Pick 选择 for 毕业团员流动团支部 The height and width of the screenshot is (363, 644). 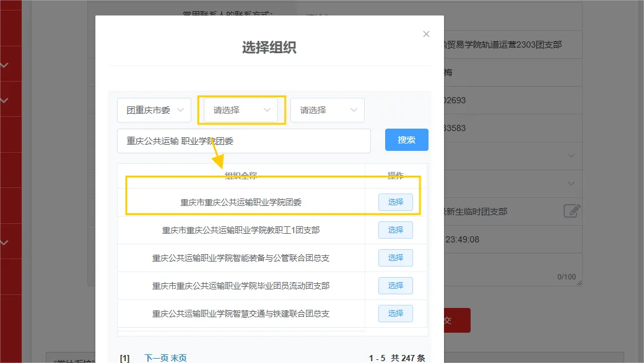click(395, 286)
